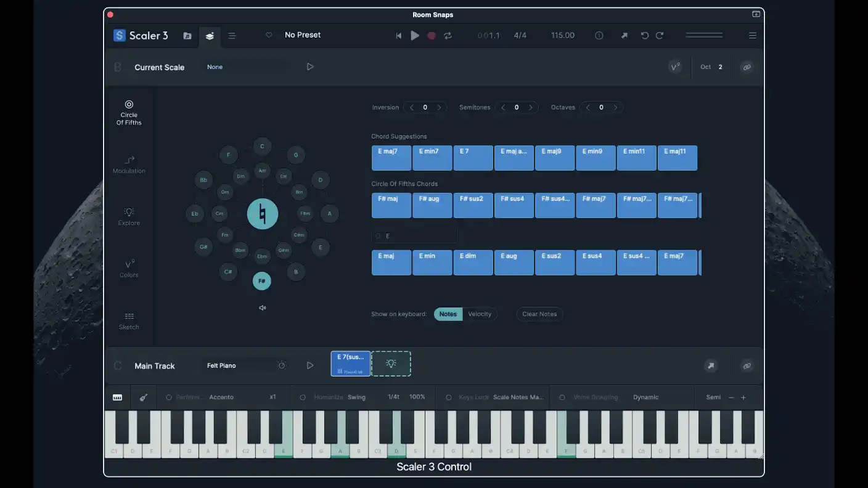Select the E maj7 chord suggestion
This screenshot has height=488, width=868.
click(391, 158)
